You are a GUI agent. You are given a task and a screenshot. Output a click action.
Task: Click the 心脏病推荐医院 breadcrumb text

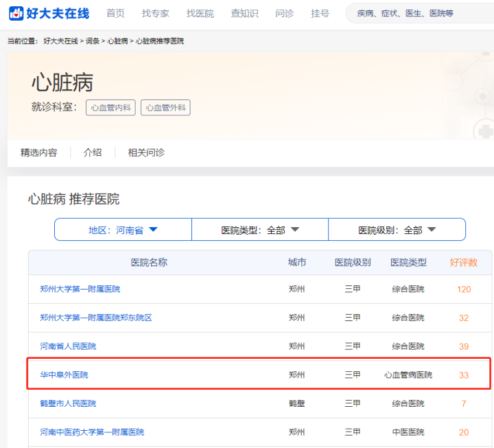pyautogui.click(x=160, y=41)
